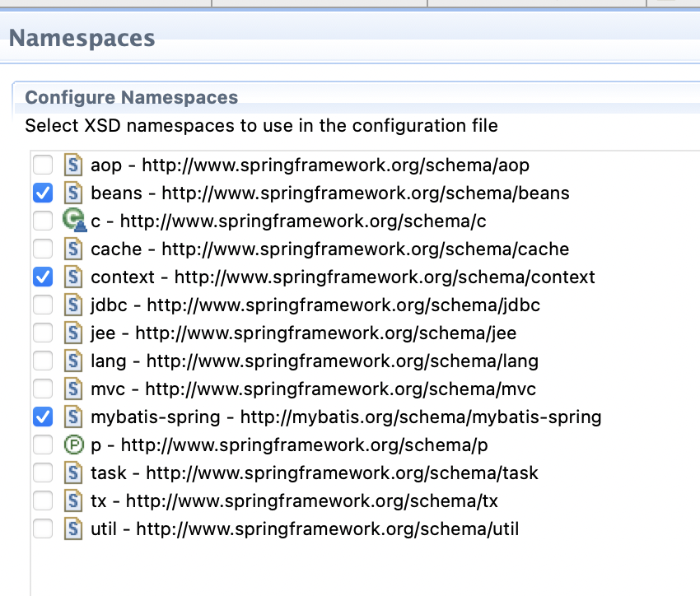
Task: Click the jee namespace schema icon
Action: [x=73, y=333]
